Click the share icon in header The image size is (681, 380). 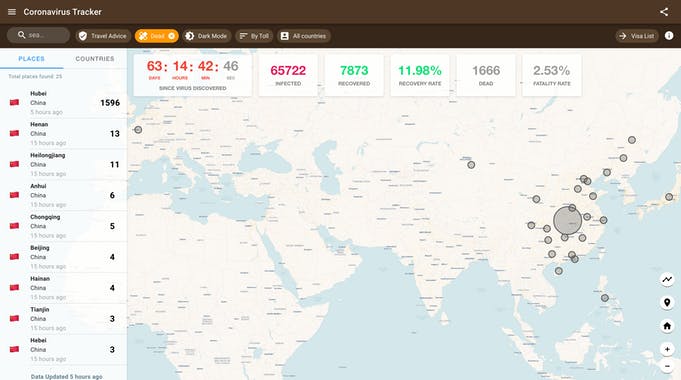pos(664,12)
